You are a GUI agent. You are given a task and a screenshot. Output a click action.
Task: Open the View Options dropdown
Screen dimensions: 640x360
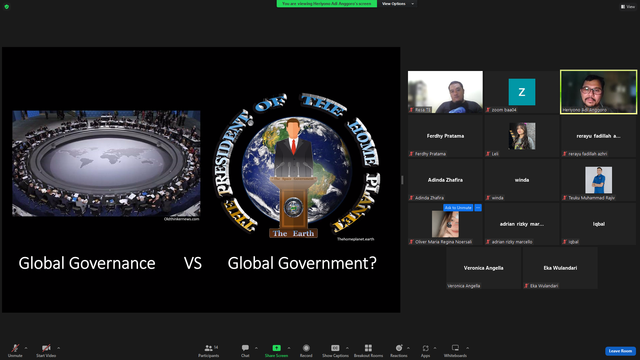398,4
